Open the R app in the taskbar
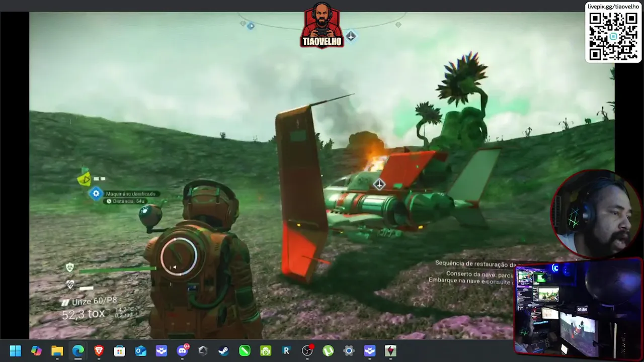 pos(286,351)
